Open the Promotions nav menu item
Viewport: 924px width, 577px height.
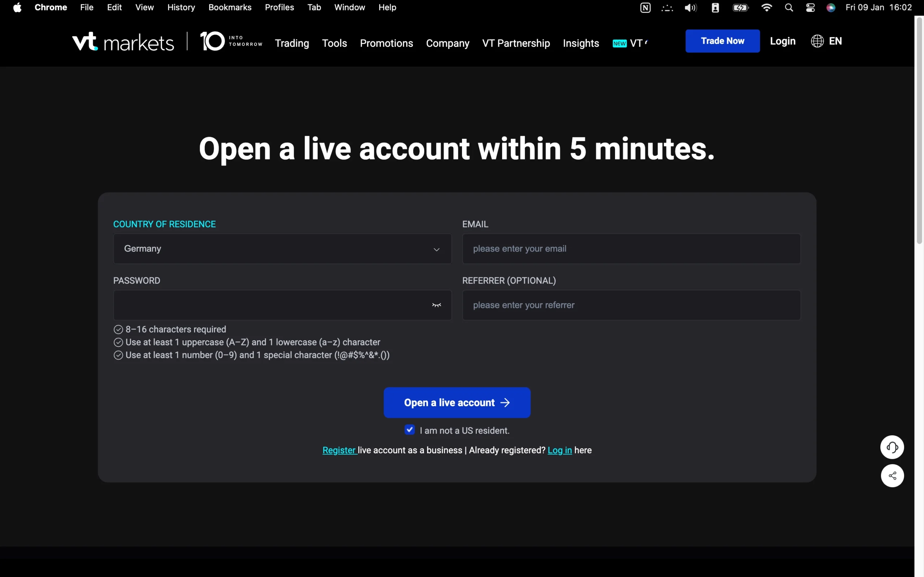(x=386, y=43)
